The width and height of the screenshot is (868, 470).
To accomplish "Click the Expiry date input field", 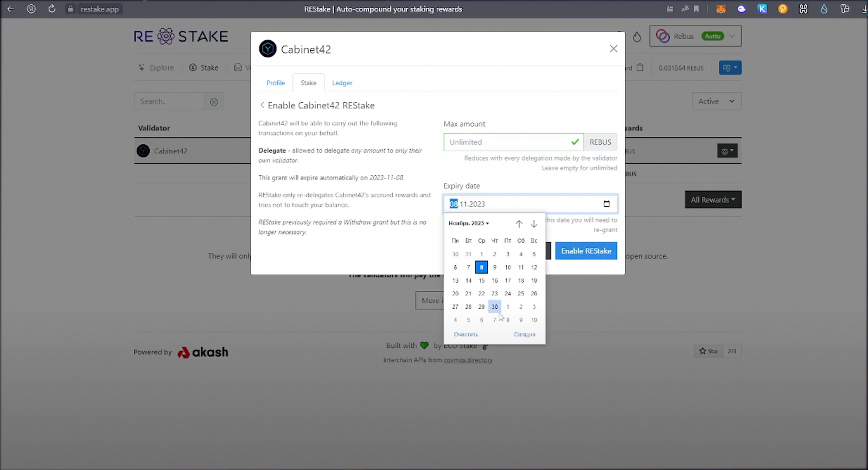I will (531, 204).
